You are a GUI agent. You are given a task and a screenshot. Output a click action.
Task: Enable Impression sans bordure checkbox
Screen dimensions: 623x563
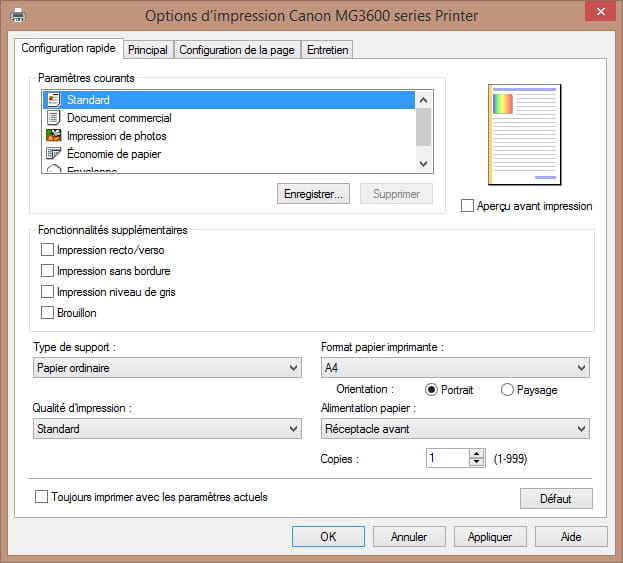click(47, 271)
